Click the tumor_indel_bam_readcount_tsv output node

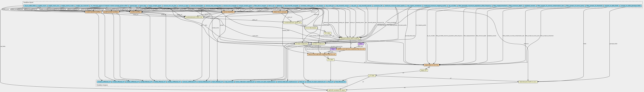click(245, 82)
